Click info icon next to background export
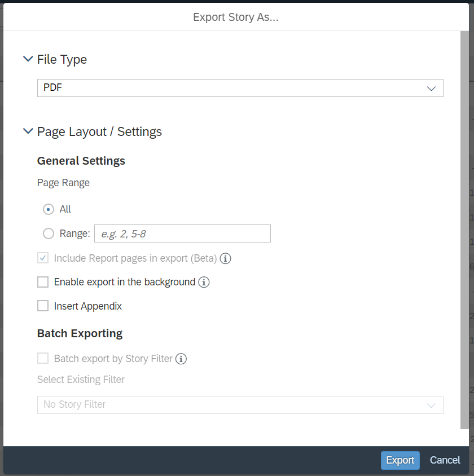Image resolution: width=474 pixels, height=476 pixels. click(x=204, y=282)
